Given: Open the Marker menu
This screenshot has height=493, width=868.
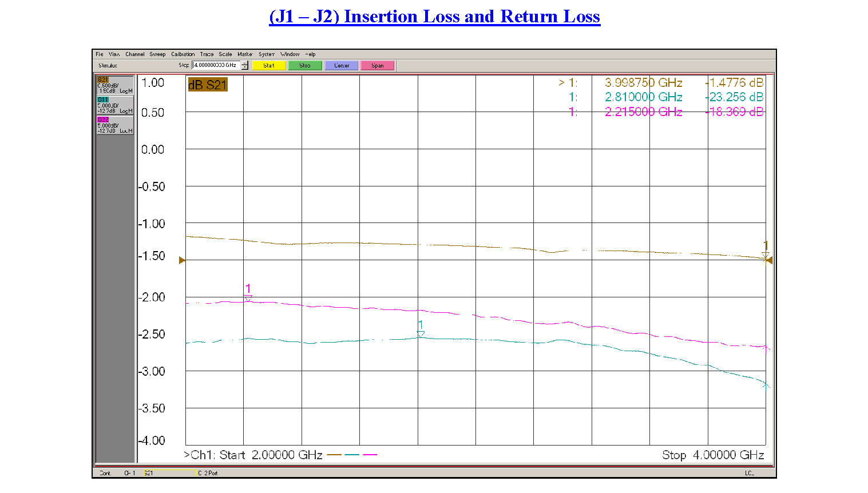Looking at the screenshot, I should pos(245,54).
